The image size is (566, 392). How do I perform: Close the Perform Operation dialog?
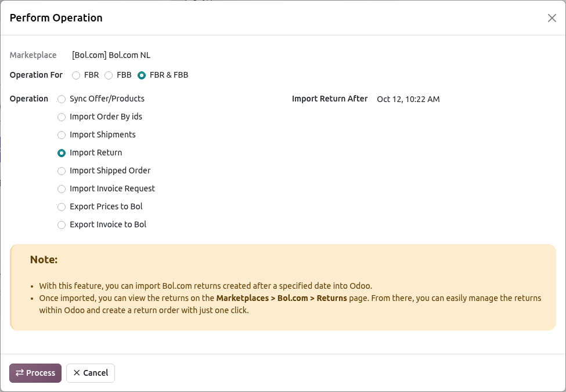(x=551, y=18)
